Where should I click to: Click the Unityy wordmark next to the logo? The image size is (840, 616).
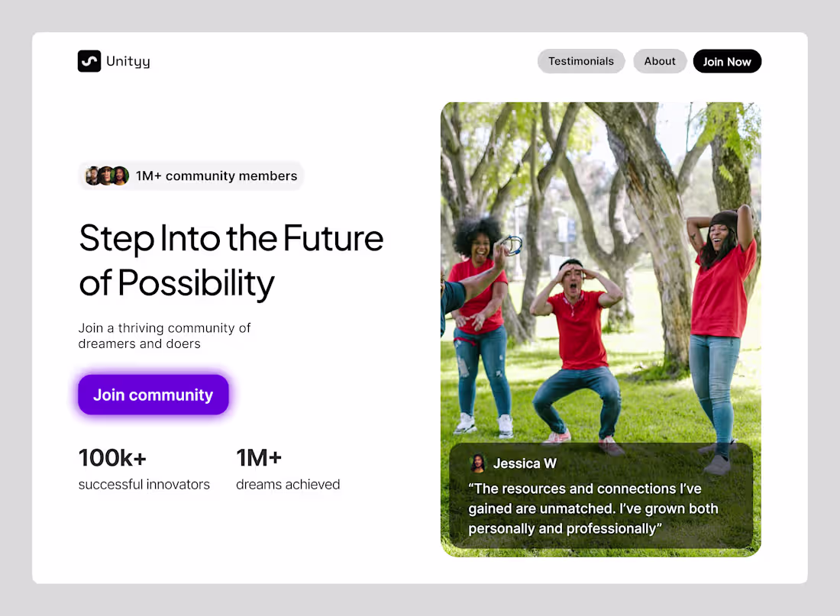click(128, 61)
